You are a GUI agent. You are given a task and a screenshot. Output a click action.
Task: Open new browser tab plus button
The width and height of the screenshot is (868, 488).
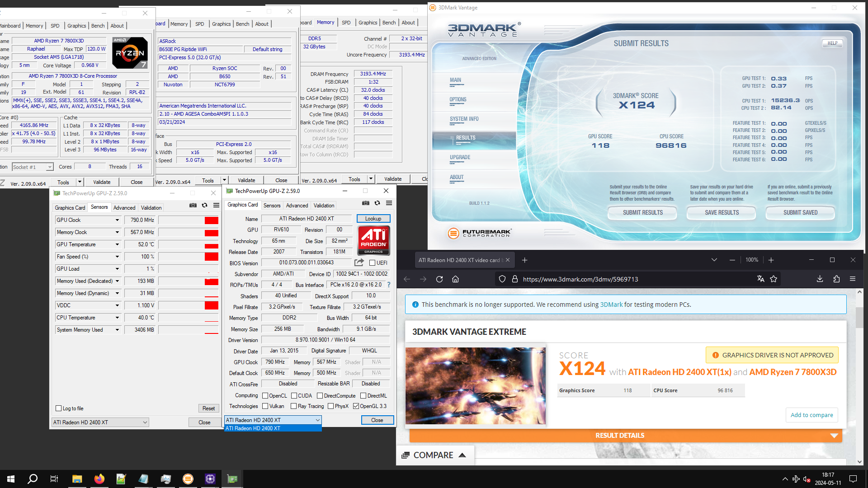click(x=525, y=260)
